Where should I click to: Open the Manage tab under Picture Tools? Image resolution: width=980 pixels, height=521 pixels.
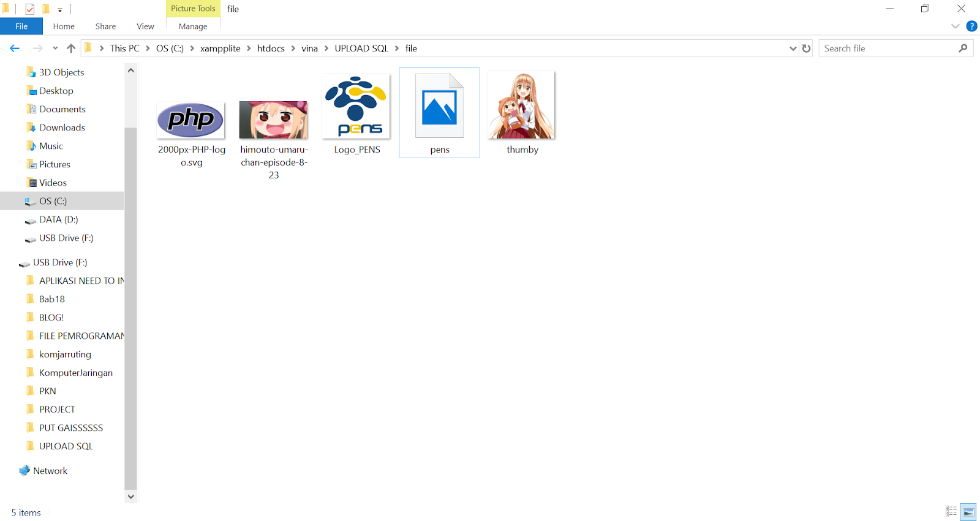tap(193, 26)
